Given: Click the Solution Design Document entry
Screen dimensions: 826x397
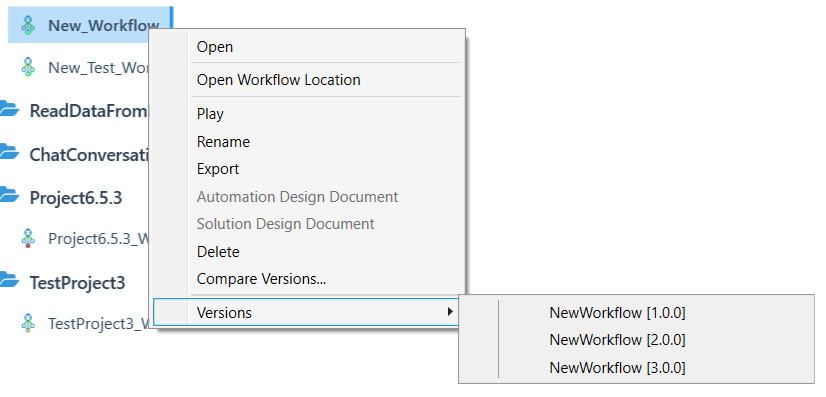Looking at the screenshot, I should [x=326, y=224].
